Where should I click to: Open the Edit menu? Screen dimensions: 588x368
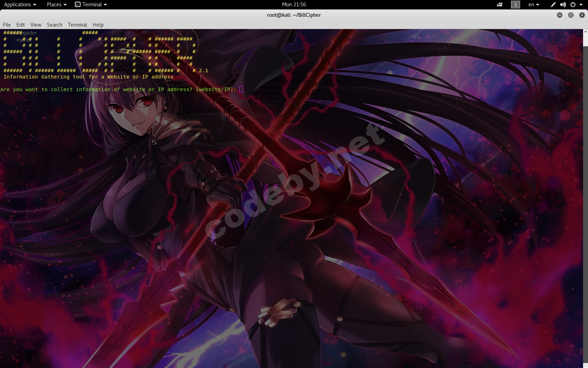(x=21, y=25)
